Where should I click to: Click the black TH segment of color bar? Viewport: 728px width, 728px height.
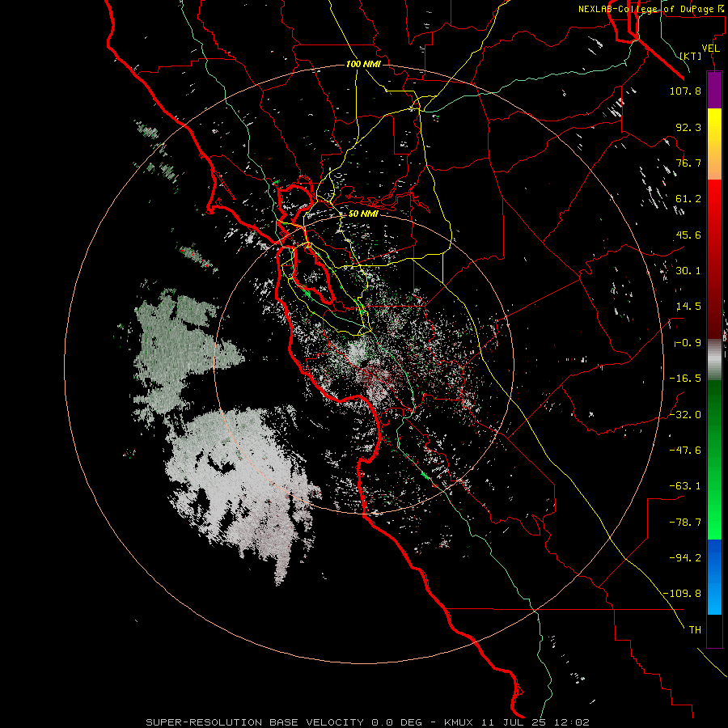point(714,630)
